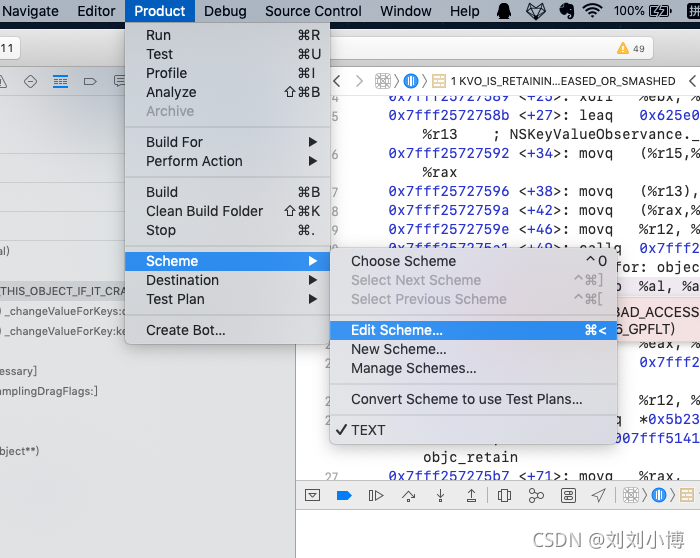Expand the Perform Action submenu
Screen dimensions: 700x558
(228, 161)
